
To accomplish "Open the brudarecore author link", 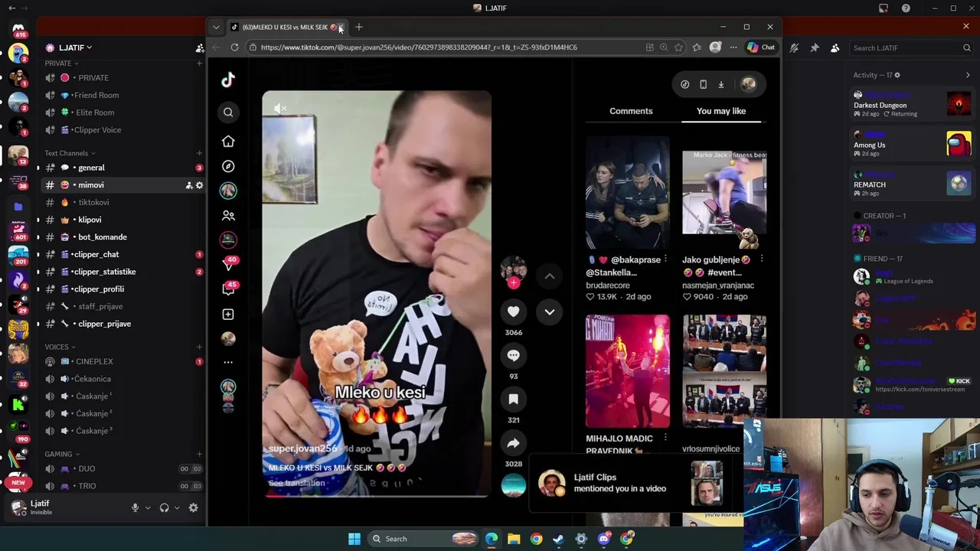I will [x=608, y=285].
